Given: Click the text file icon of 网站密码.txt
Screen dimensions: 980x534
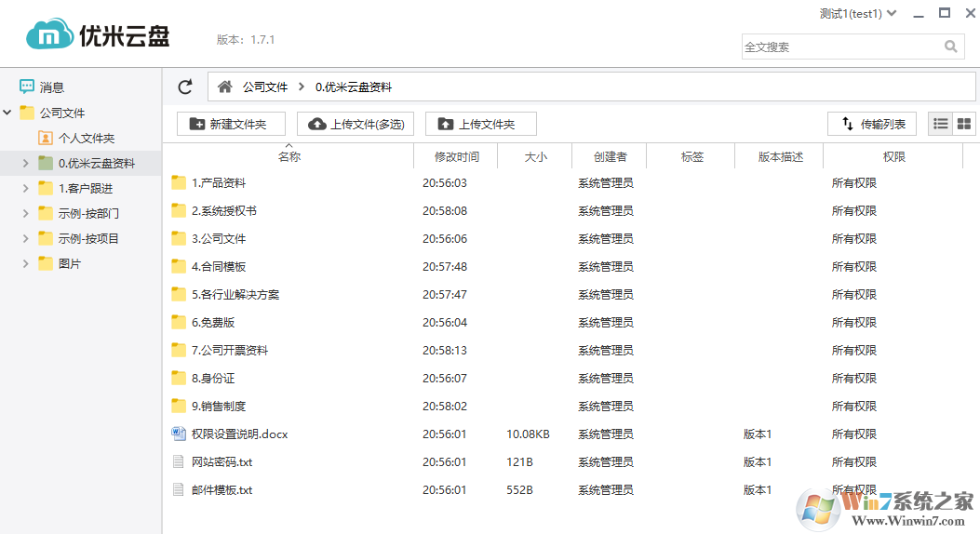Looking at the screenshot, I should (179, 461).
